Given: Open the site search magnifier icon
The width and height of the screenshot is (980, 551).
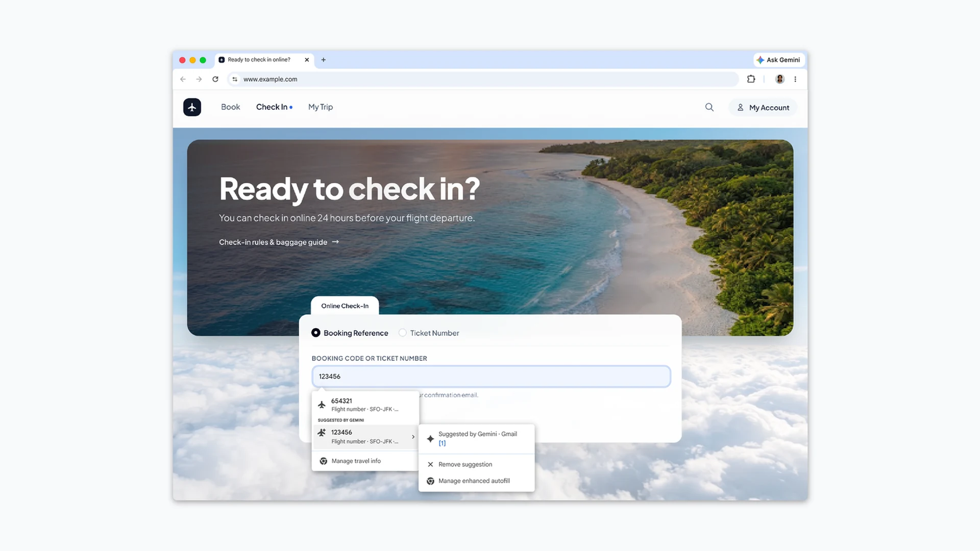Looking at the screenshot, I should tap(709, 107).
